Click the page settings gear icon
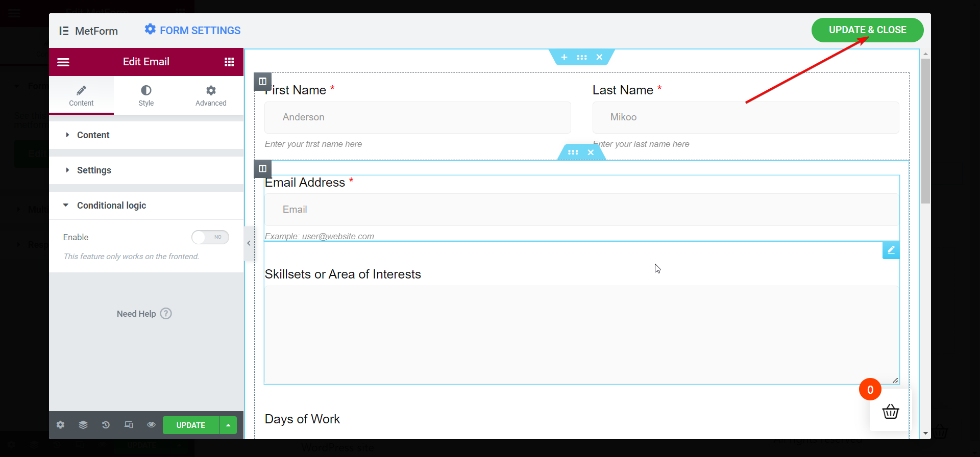Viewport: 980px width, 457px height. tap(61, 425)
